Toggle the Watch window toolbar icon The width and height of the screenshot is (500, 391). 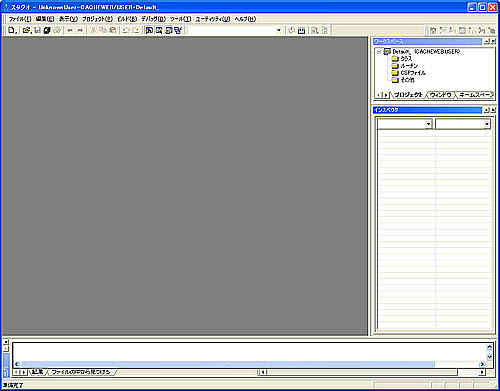coord(178,30)
